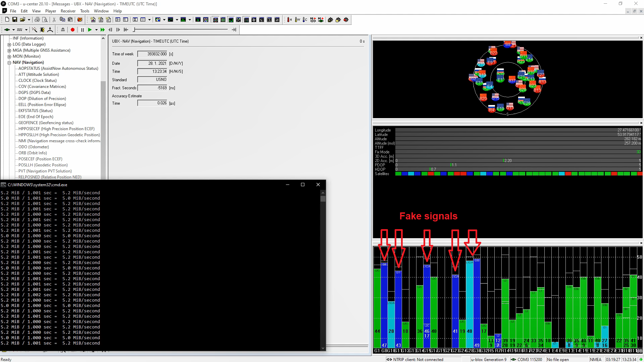Click the autobauding wand icon

tap(34, 30)
